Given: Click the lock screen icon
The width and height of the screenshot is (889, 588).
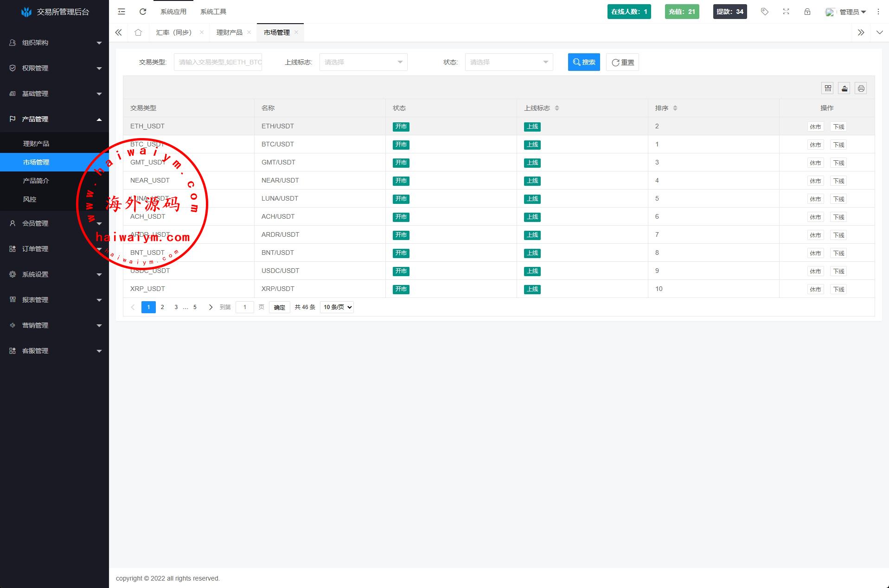Looking at the screenshot, I should 807,12.
